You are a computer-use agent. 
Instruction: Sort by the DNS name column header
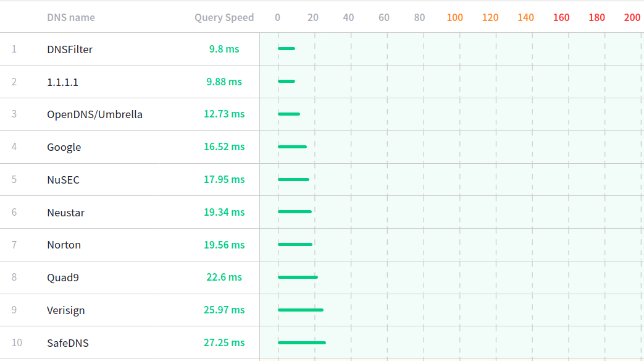71,17
